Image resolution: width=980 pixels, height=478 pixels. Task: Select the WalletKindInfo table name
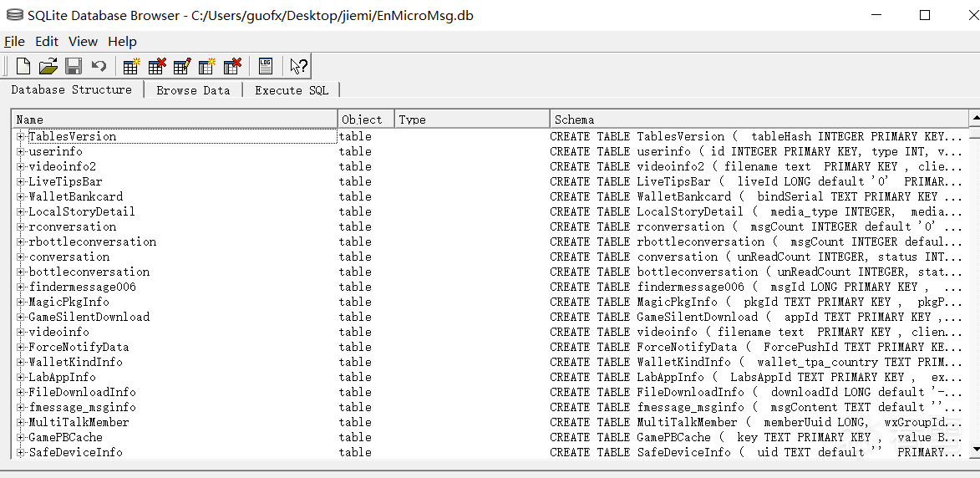click(76, 362)
